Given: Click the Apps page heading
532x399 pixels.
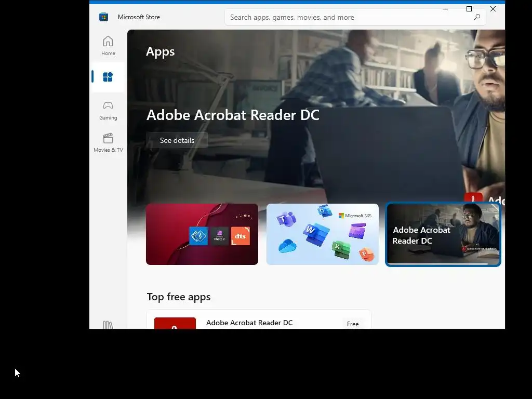Looking at the screenshot, I should [x=160, y=51].
